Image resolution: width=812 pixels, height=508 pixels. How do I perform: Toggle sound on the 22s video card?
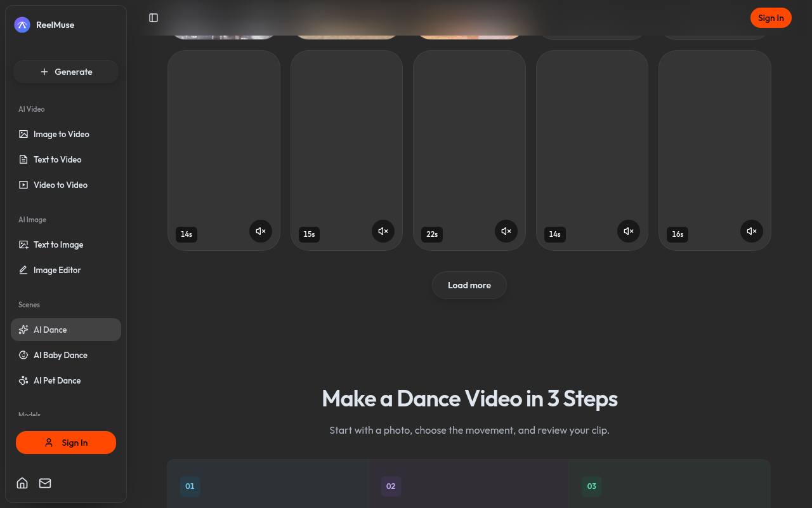506,231
